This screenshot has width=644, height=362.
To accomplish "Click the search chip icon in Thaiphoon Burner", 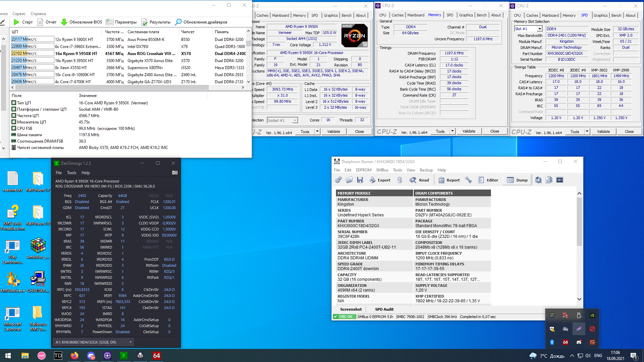I will pyautogui.click(x=538, y=180).
